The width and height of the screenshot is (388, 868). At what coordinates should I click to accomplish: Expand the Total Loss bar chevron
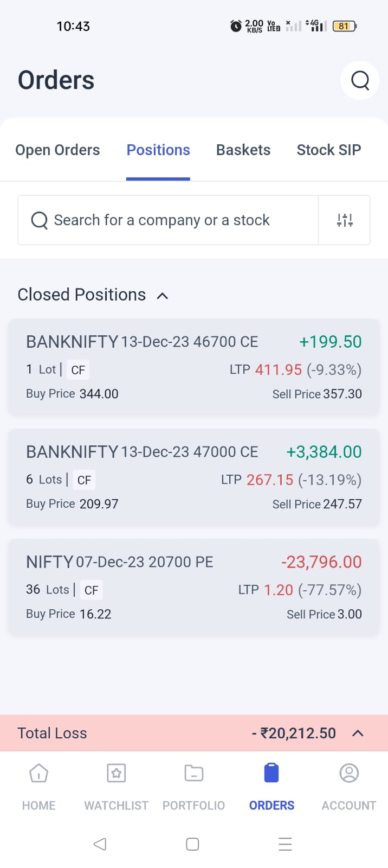point(358,733)
